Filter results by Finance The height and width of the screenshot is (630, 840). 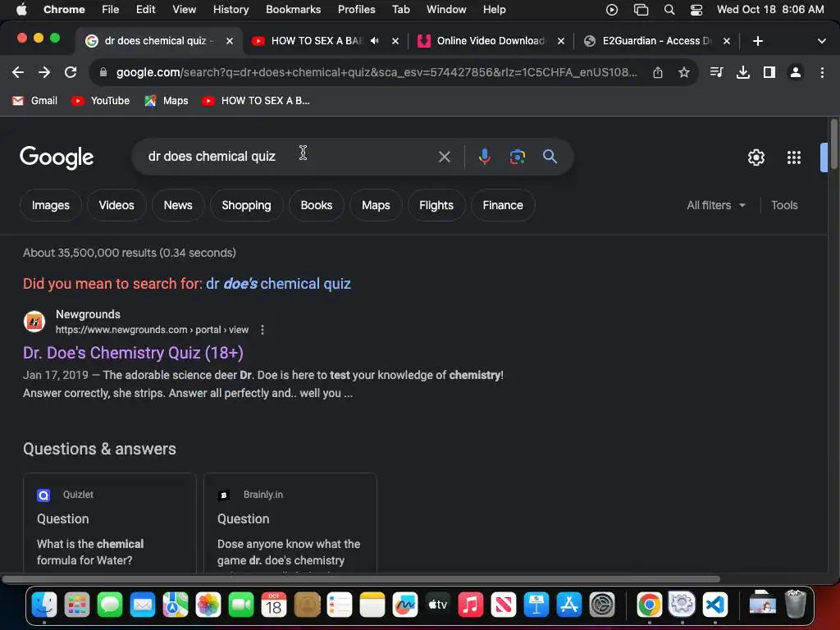click(503, 205)
